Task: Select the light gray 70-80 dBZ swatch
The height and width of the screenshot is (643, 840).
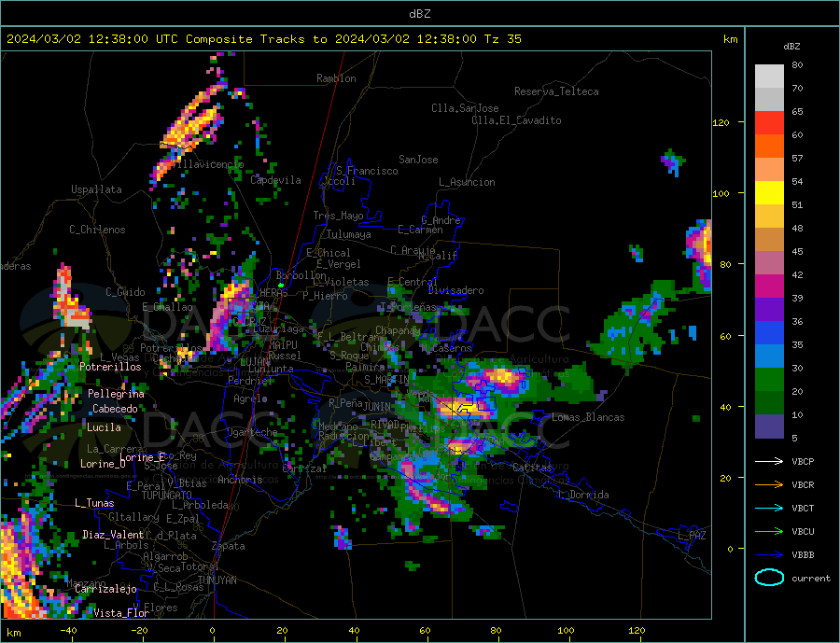Action: (769, 77)
